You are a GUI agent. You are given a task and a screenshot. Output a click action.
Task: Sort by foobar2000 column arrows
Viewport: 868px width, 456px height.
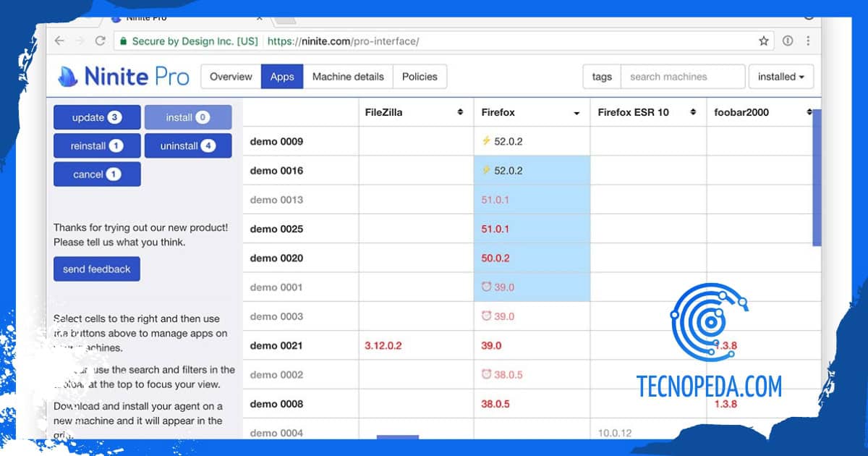pyautogui.click(x=809, y=112)
